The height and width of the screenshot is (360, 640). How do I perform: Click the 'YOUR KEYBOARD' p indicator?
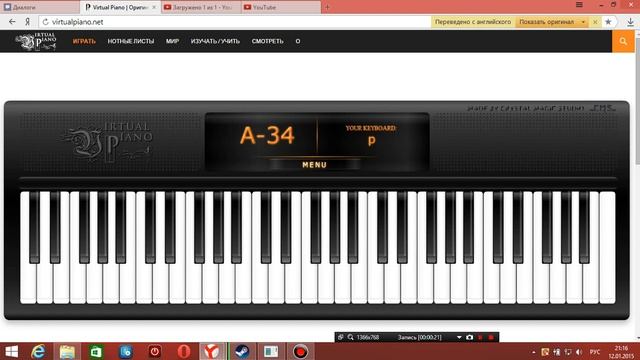[x=371, y=136]
